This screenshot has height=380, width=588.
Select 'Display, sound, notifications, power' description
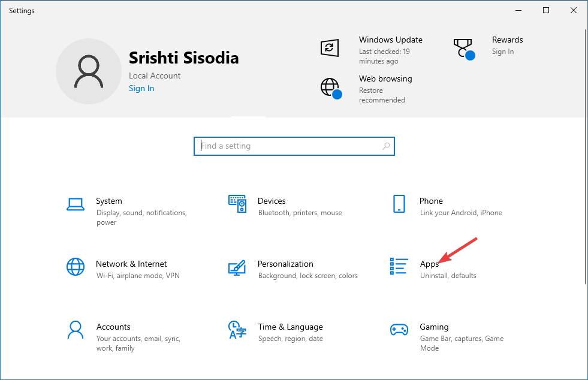click(141, 218)
